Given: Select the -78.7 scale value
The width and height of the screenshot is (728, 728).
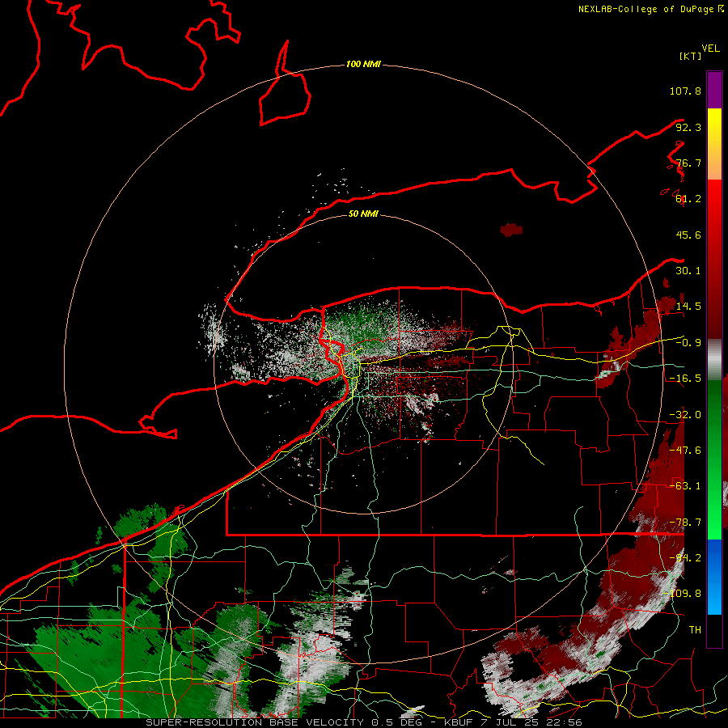Looking at the screenshot, I should coord(685,523).
